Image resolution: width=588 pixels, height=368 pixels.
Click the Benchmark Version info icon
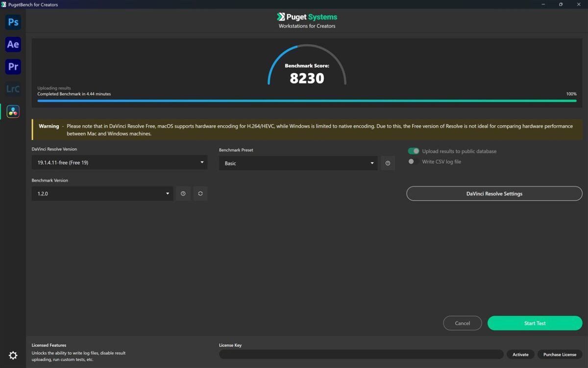[183, 194]
